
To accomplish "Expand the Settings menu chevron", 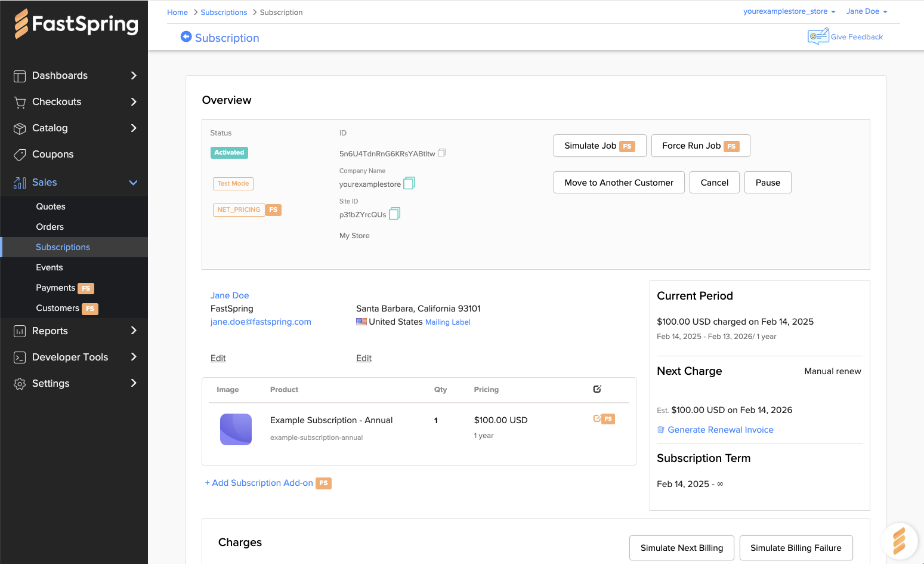I will (x=134, y=383).
